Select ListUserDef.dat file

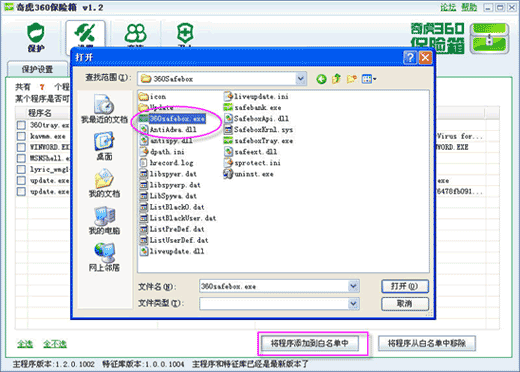click(174, 240)
